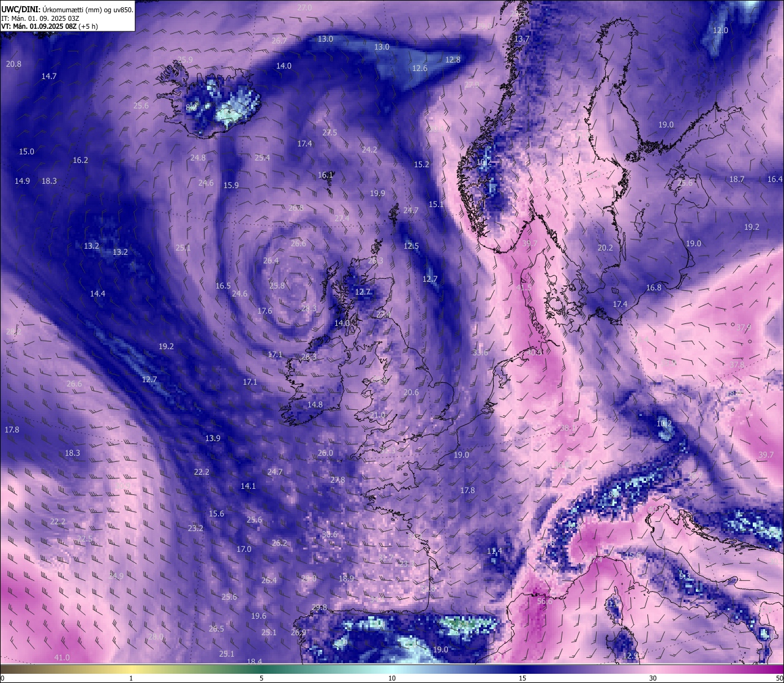Viewport: 784px width, 683px height.
Task: Click the map value 41.0
Action: point(62,657)
